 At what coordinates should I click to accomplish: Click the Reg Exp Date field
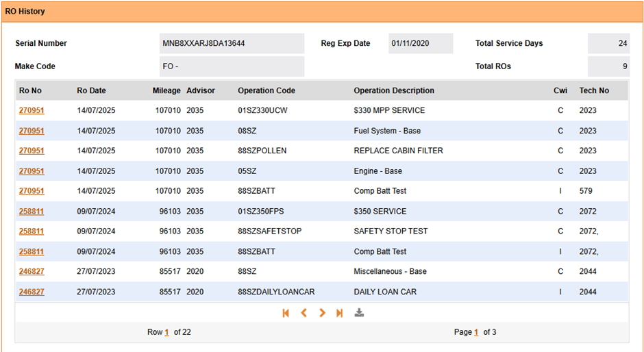[420, 44]
